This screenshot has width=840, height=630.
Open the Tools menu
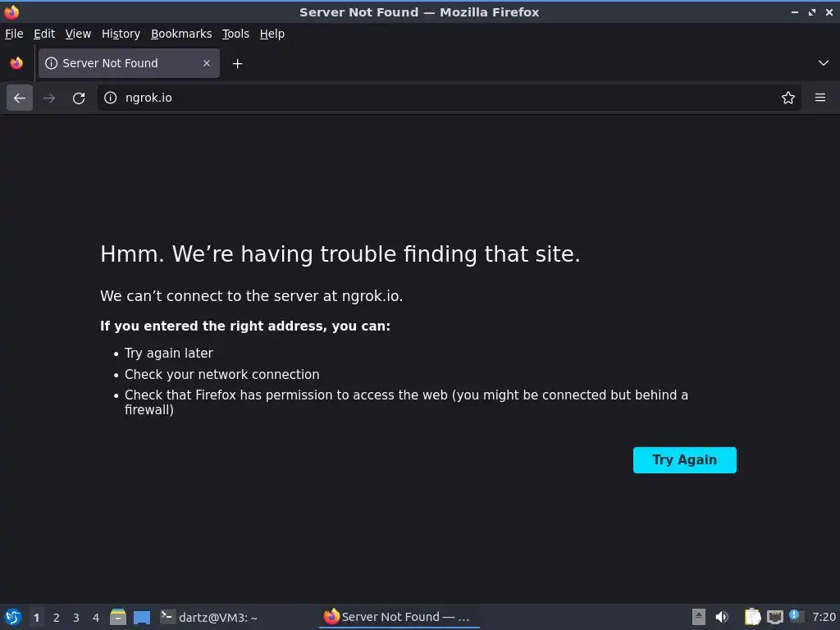(x=235, y=34)
